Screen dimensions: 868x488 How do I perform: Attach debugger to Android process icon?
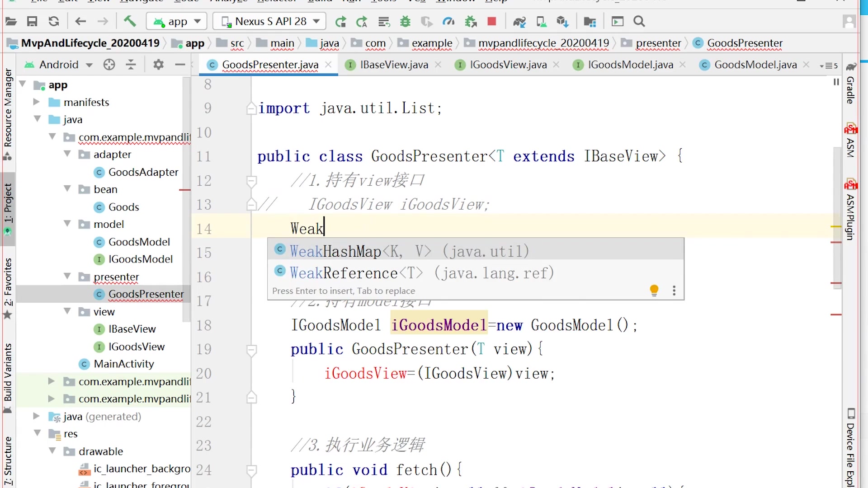click(471, 21)
